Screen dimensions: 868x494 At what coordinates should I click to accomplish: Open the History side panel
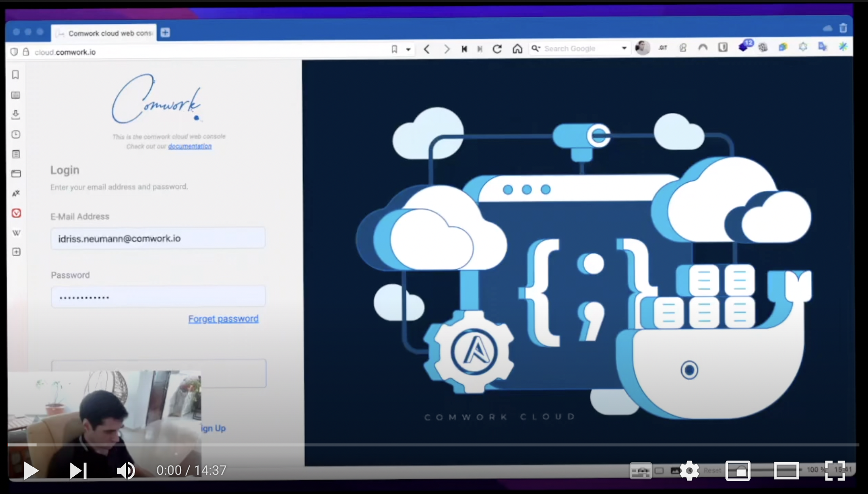point(16,135)
